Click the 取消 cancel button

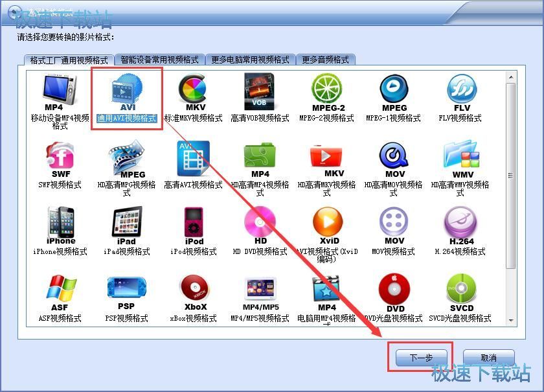point(488,357)
